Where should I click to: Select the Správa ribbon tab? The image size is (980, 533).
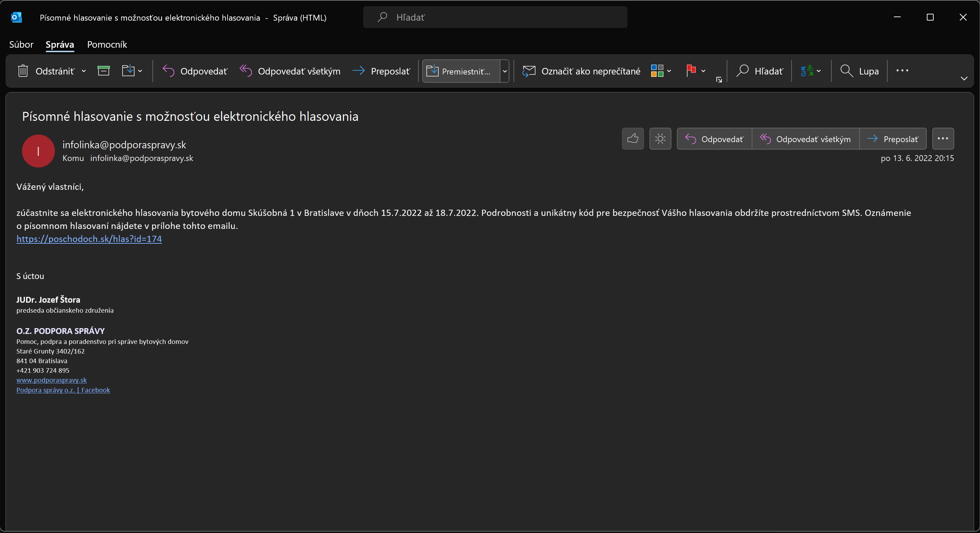[x=60, y=45]
